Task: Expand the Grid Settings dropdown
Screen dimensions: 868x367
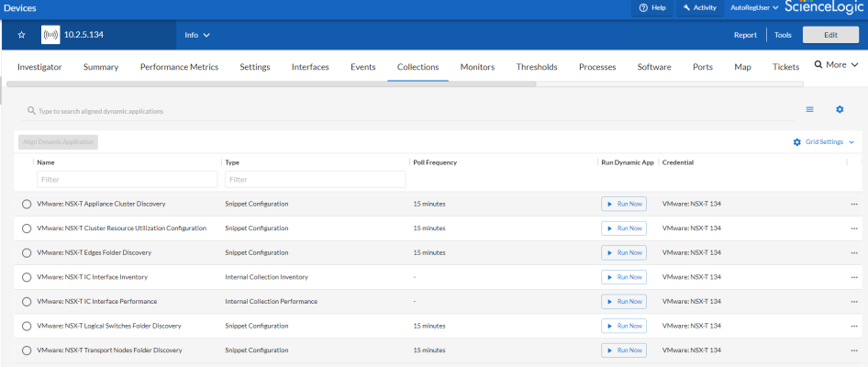Action: tap(824, 142)
